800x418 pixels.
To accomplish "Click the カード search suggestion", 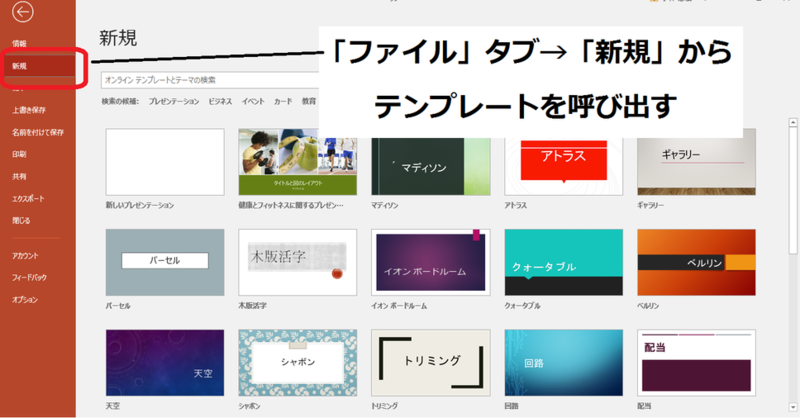I will (283, 102).
